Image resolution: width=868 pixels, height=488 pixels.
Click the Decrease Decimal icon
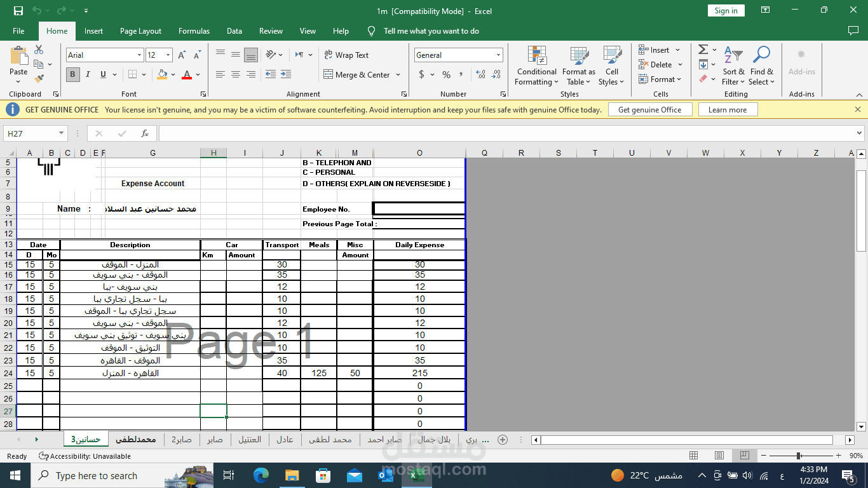[x=495, y=74]
